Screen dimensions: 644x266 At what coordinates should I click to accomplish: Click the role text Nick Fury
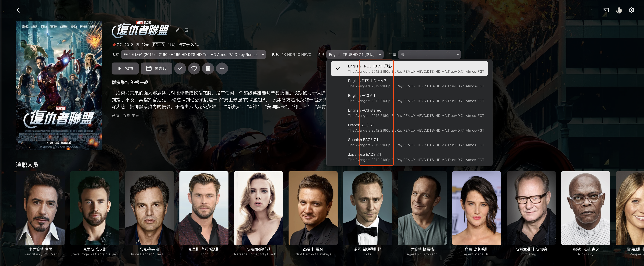click(x=585, y=254)
